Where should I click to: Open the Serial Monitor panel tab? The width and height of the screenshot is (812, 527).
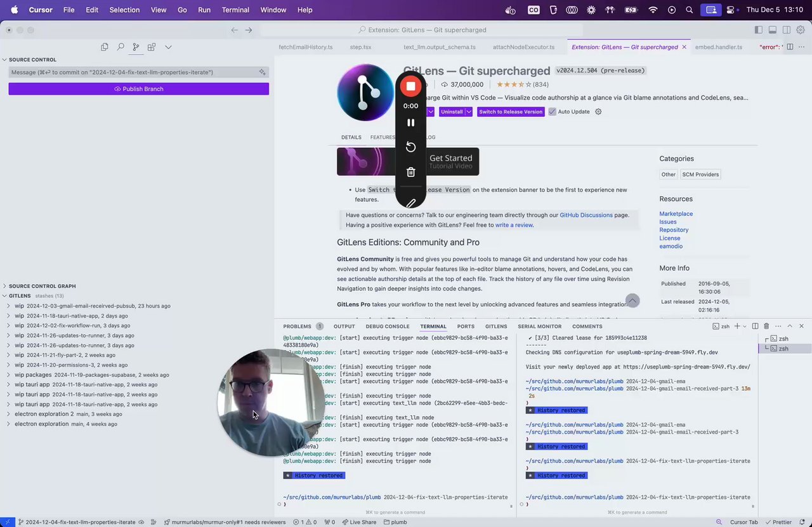click(539, 326)
